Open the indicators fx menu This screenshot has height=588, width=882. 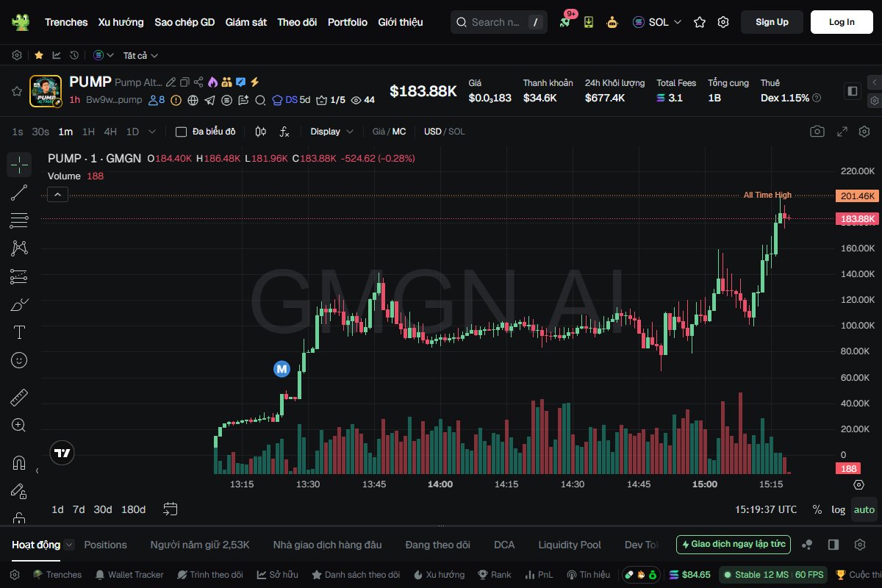coord(284,132)
